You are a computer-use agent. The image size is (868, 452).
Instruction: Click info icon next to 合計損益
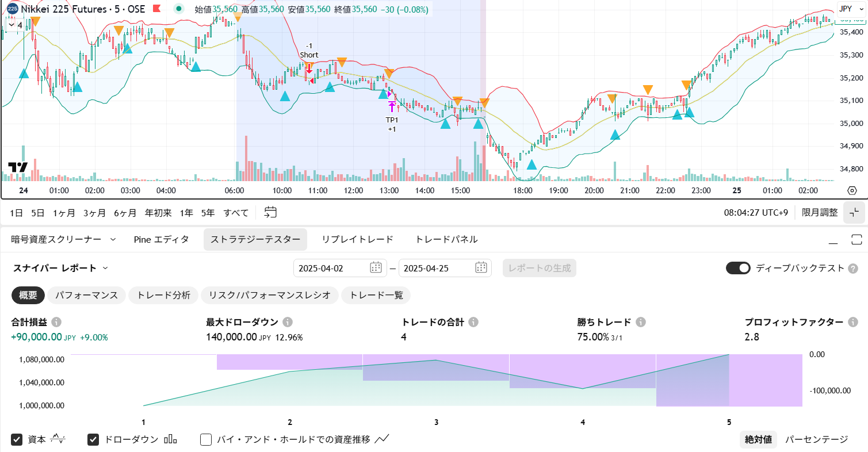pyautogui.click(x=57, y=323)
